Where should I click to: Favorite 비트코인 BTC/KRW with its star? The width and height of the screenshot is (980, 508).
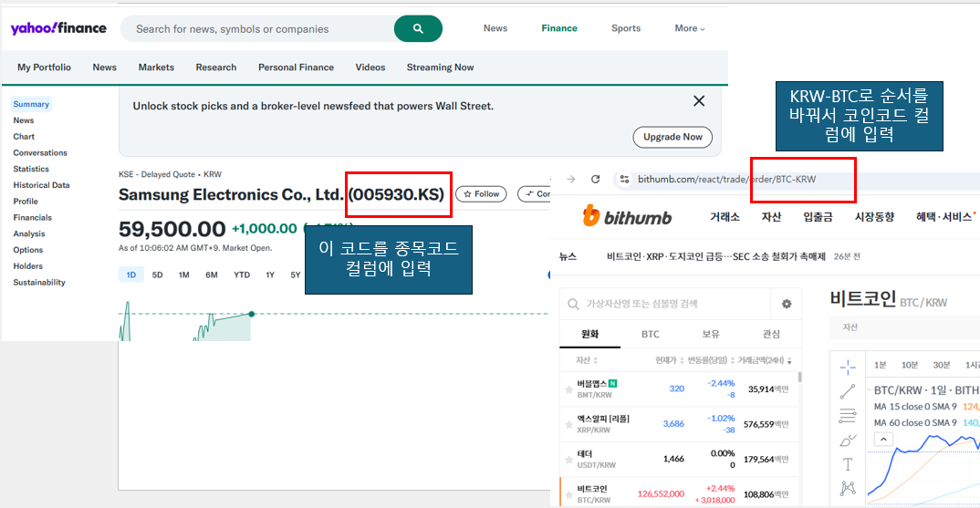pos(568,494)
